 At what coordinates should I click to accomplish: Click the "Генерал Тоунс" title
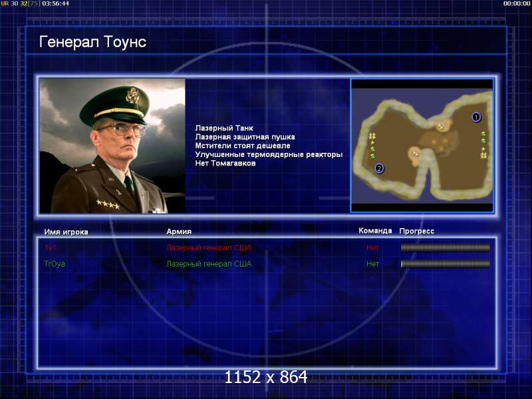click(92, 42)
